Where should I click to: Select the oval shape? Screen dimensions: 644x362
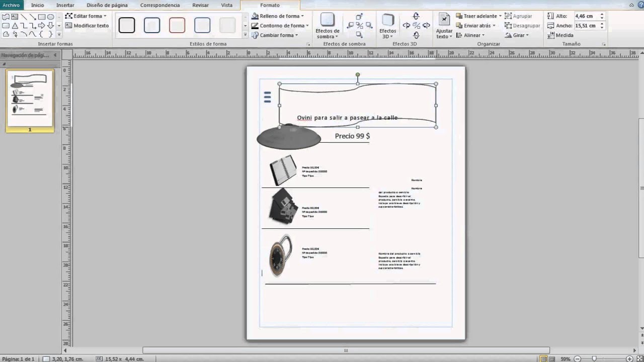click(51, 17)
